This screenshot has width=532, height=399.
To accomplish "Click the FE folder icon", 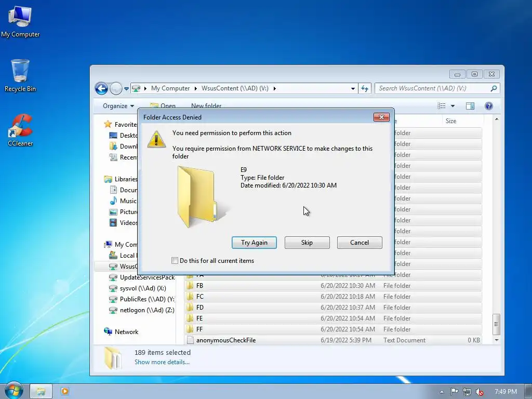I will (x=190, y=318).
